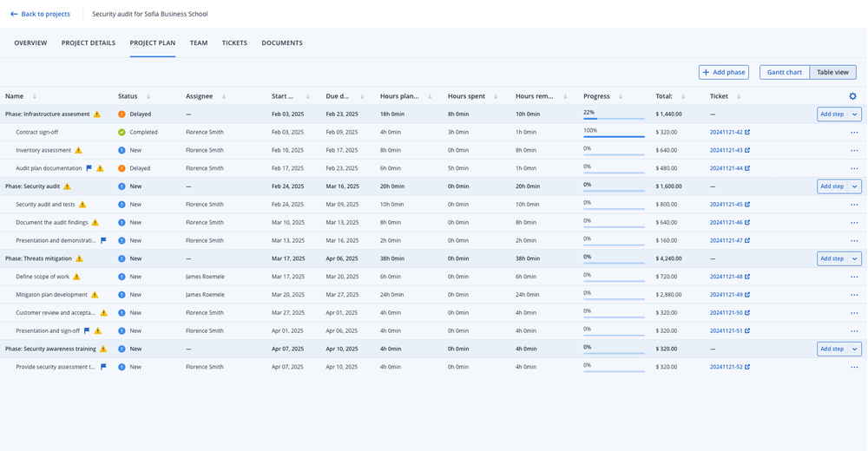Select the Project Plan tab
The width and height of the screenshot is (868, 451).
coord(153,42)
